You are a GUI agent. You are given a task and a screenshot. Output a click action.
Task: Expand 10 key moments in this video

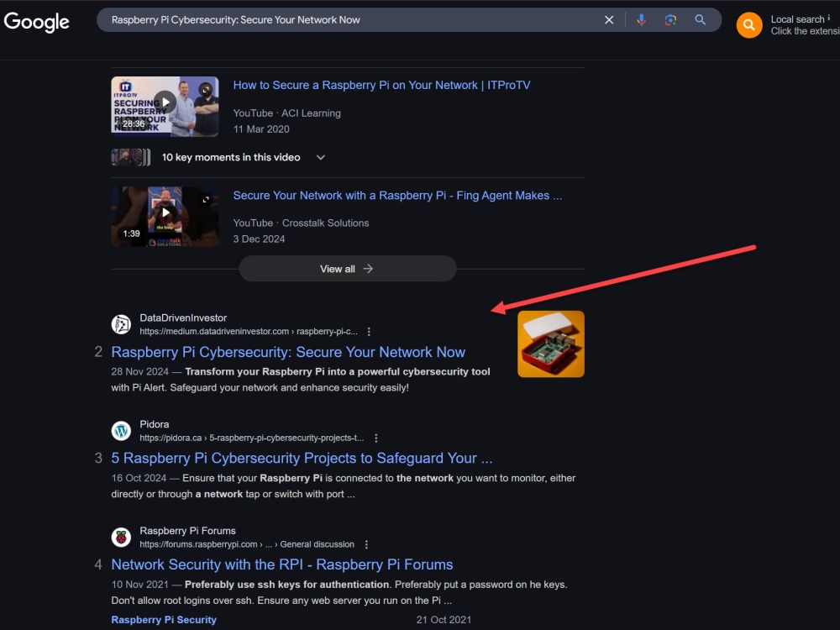[320, 158]
